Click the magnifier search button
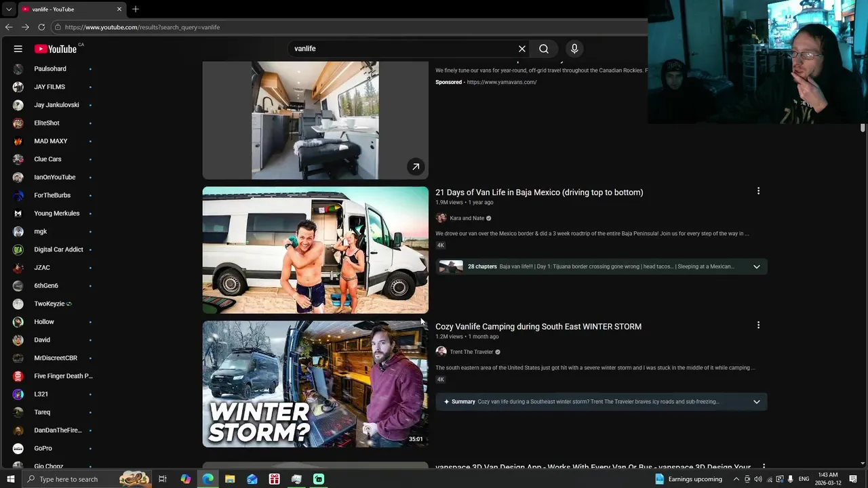The height and width of the screenshot is (488, 868). click(544, 49)
